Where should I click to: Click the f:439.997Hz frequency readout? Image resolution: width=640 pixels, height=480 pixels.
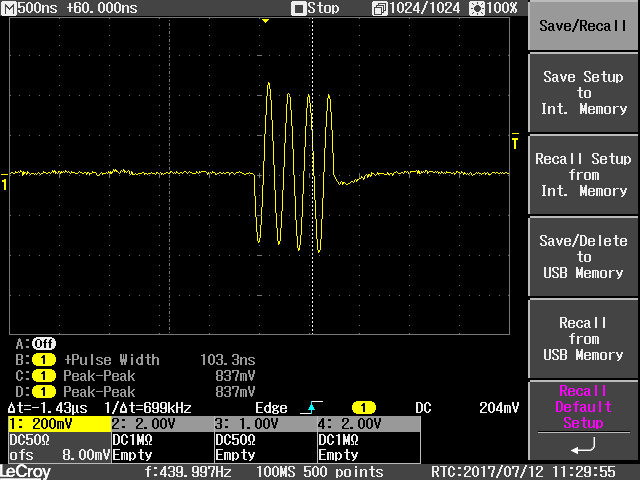(x=188, y=472)
